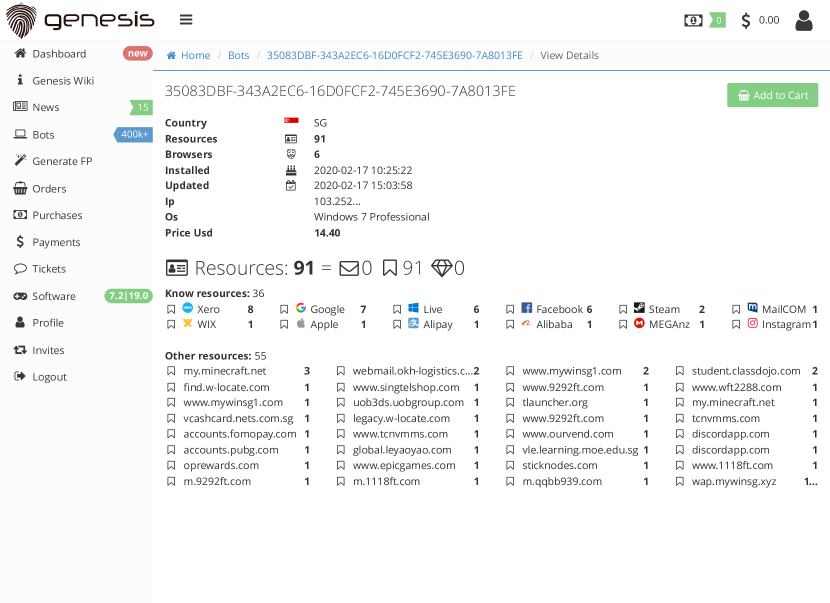Screen dimensions: 830x603
Task: Click the Apple resource icon
Action: [301, 323]
